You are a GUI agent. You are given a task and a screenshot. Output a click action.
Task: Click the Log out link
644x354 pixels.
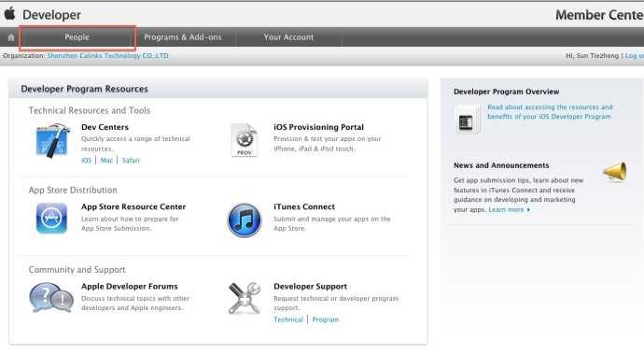(634, 55)
